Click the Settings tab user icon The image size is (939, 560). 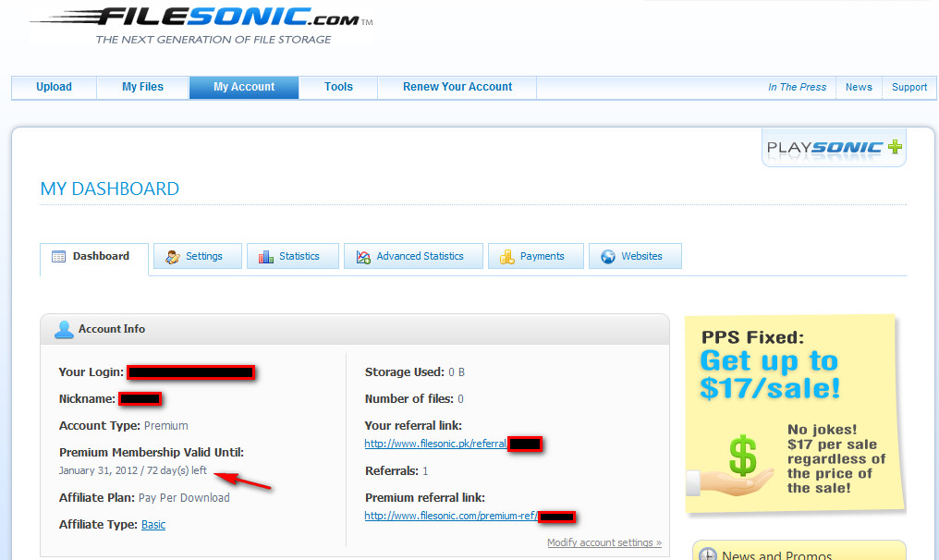(x=173, y=257)
